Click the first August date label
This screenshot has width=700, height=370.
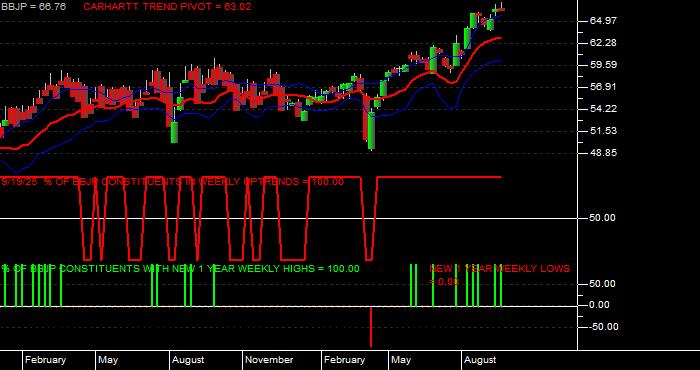pos(188,360)
